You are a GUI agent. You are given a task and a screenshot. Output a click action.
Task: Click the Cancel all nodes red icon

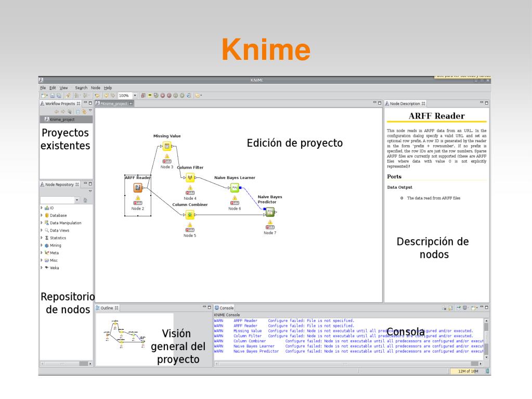click(x=169, y=96)
